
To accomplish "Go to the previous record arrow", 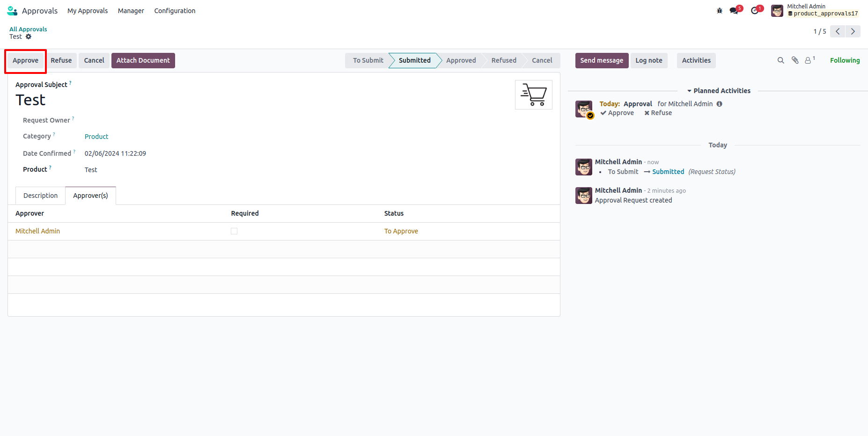I will point(838,31).
